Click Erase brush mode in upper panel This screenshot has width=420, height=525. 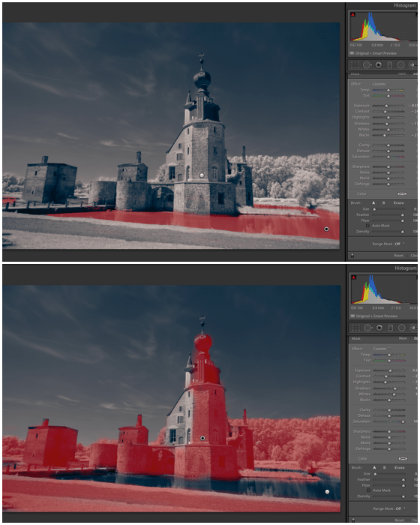[398, 203]
